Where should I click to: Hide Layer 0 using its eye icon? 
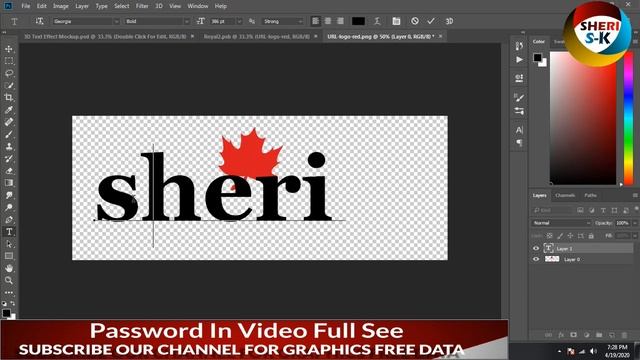coord(536,259)
